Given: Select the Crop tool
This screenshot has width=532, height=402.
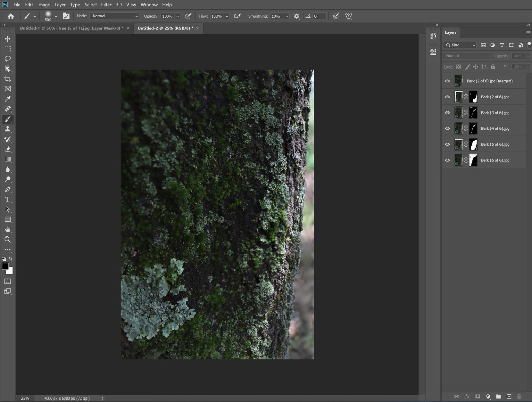Looking at the screenshot, I should pos(8,79).
